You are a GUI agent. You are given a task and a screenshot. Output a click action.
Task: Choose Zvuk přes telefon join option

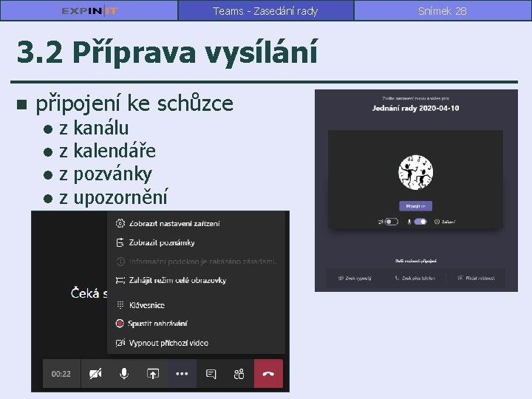(415, 279)
